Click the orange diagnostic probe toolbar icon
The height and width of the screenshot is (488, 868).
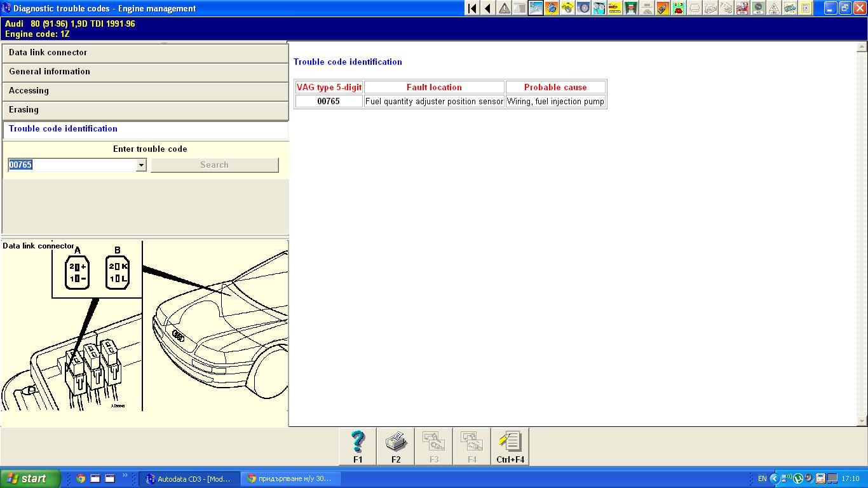tap(663, 8)
